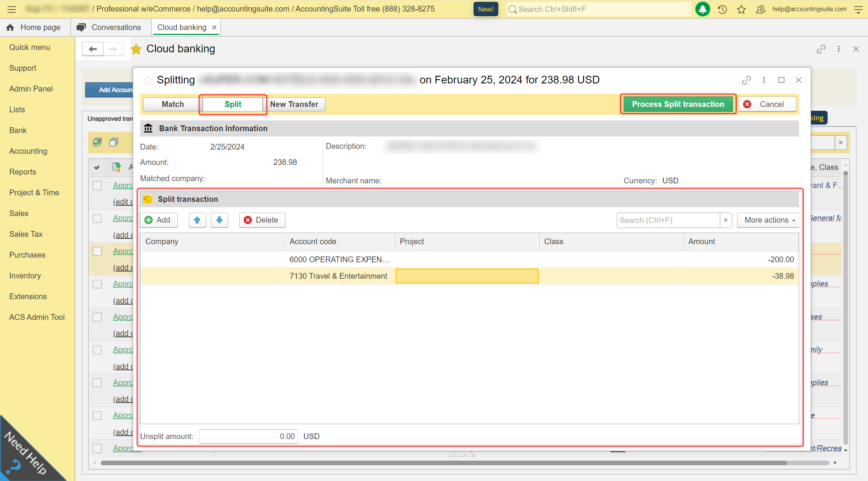The height and width of the screenshot is (481, 868).
Task: Tick the eighth unapproved transaction checkbox
Action: [x=97, y=416]
